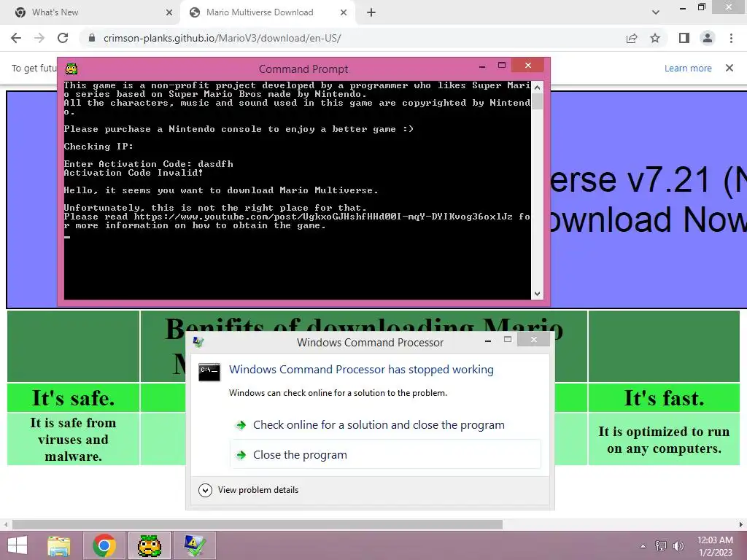This screenshot has width=747, height=560.
Task: Open a new tab with plus button
Action: [x=371, y=12]
